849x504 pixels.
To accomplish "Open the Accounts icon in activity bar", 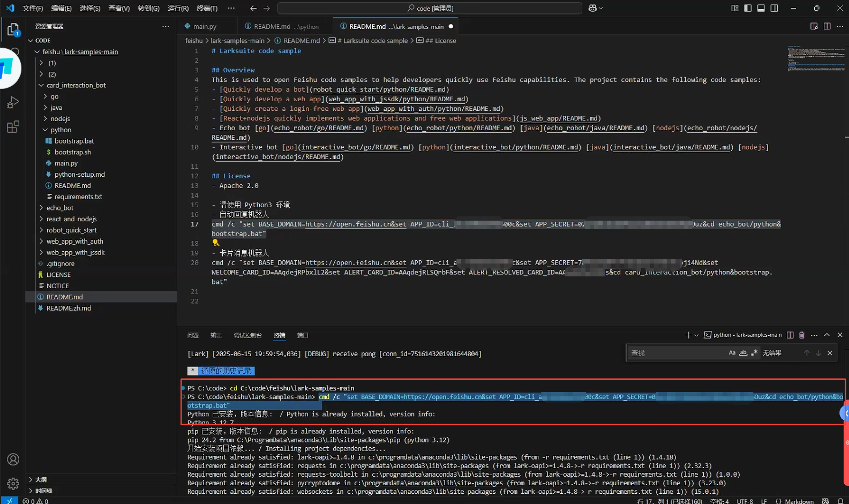I will pos(13,460).
